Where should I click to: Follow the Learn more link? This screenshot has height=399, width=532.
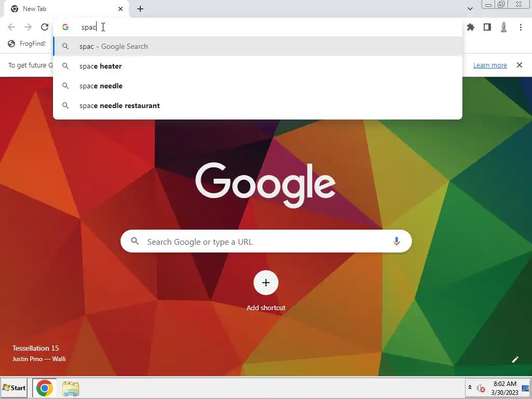[490, 65]
